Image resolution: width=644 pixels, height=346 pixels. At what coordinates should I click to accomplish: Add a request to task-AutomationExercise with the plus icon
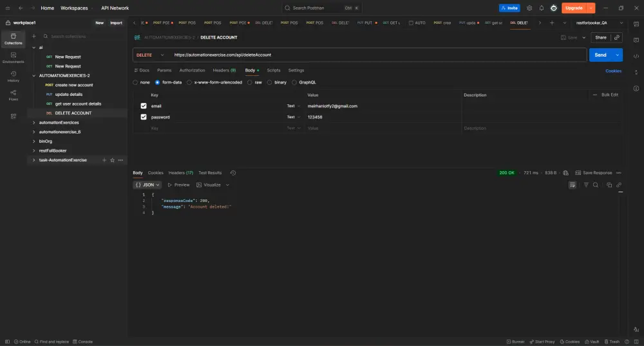tap(104, 160)
